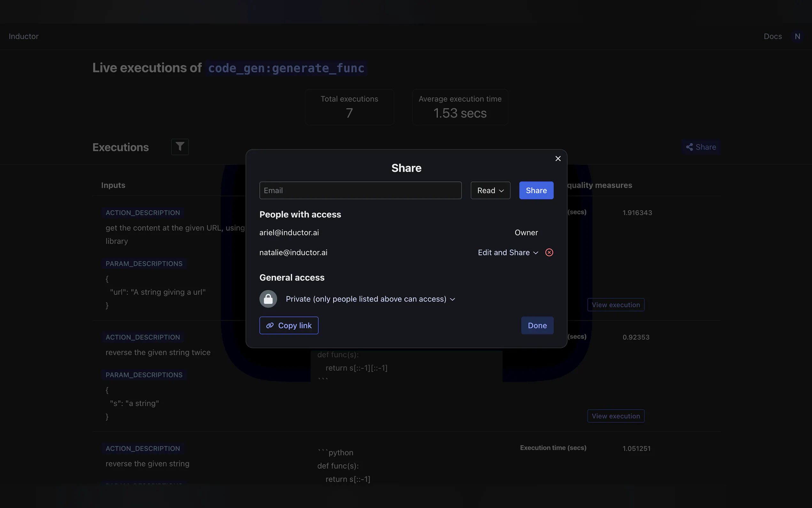Screen dimensions: 812x508
Task: Click first View execution button
Action: (x=615, y=305)
